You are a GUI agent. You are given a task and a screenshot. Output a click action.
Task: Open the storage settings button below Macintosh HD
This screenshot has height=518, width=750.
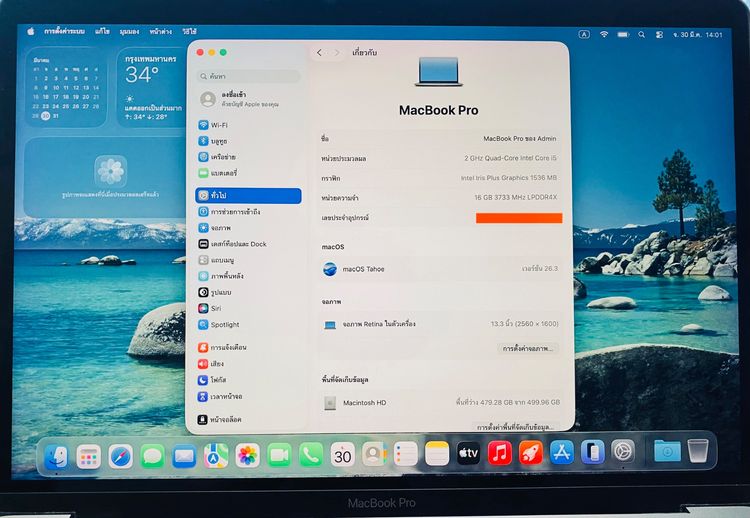(515, 427)
